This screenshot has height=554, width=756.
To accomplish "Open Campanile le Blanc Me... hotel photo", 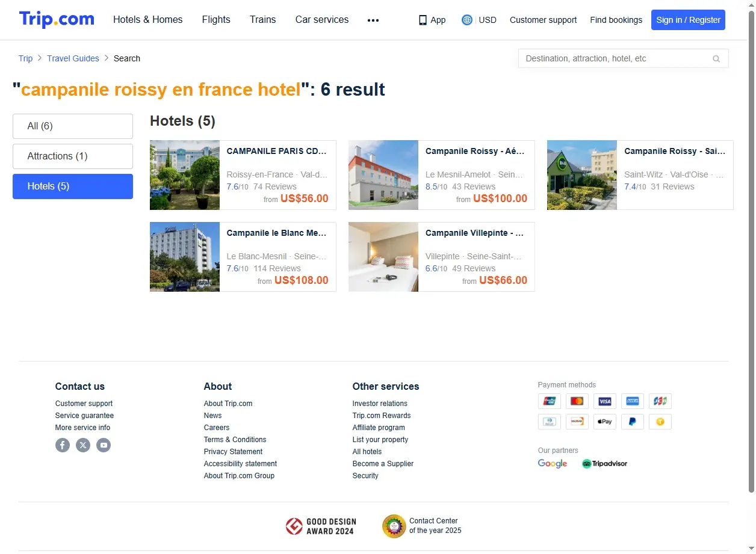I will tap(185, 257).
